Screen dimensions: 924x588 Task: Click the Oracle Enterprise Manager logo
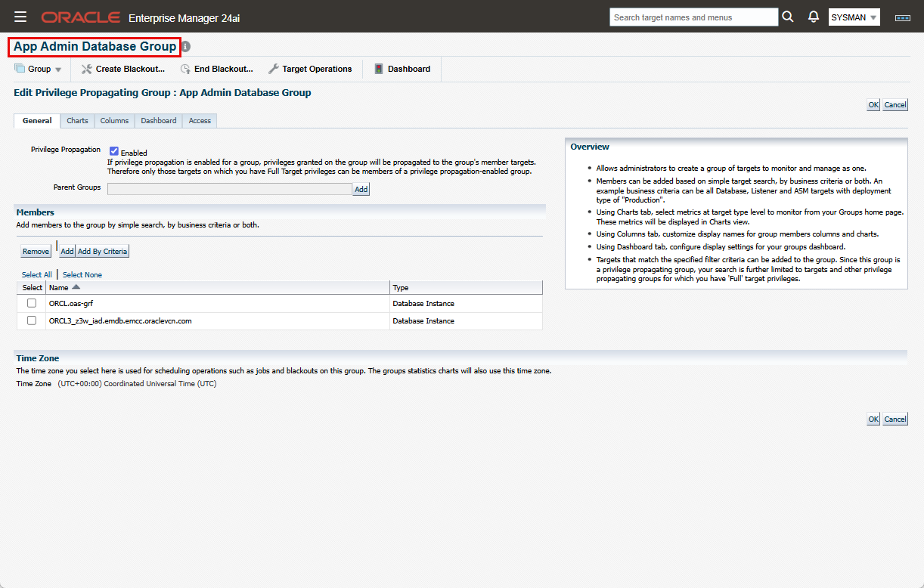[x=80, y=16]
